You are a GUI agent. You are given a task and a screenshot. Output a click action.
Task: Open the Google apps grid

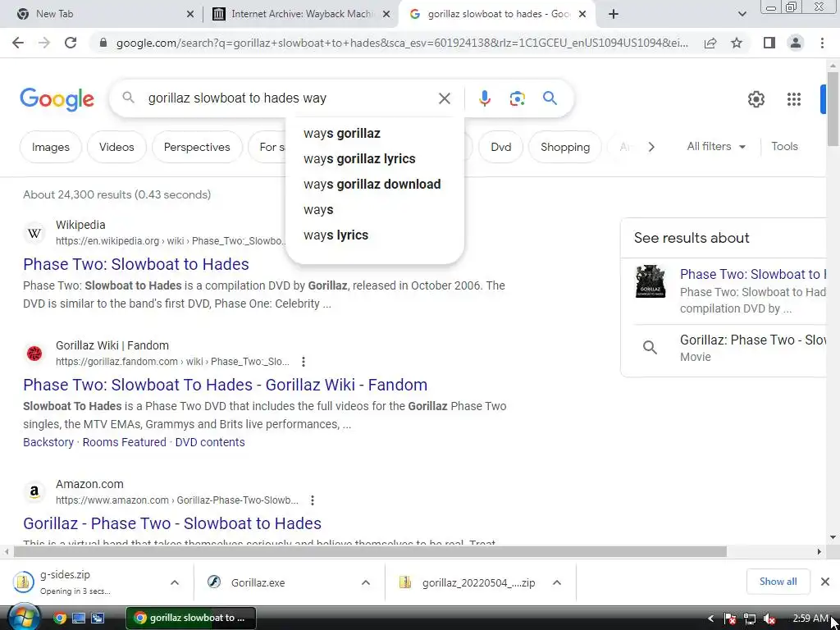point(794,99)
